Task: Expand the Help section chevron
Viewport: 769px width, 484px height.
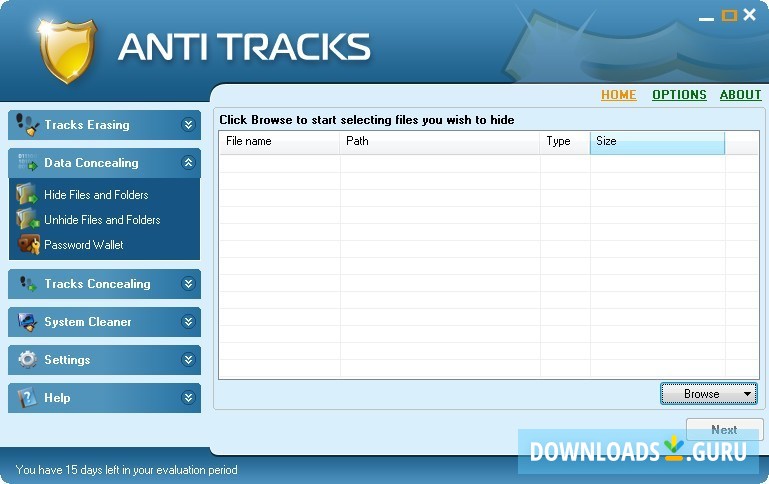Action: point(188,397)
